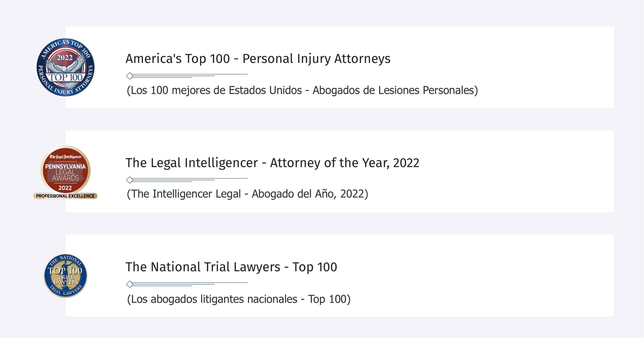Select the Spanish text 'Abogado del Año, 2022'
This screenshot has height=338, width=644.
point(308,194)
